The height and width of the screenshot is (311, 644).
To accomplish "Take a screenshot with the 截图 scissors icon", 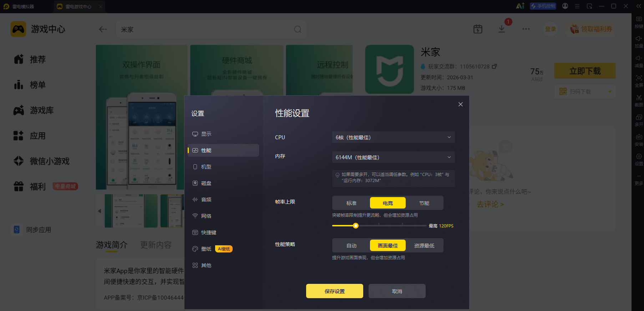I will click(x=639, y=97).
